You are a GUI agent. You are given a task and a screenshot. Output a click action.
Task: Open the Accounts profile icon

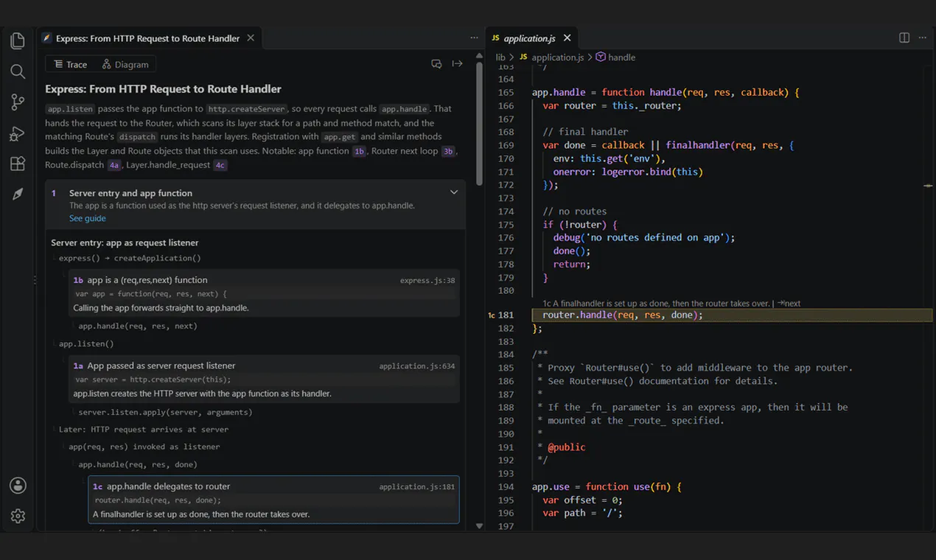[18, 486]
